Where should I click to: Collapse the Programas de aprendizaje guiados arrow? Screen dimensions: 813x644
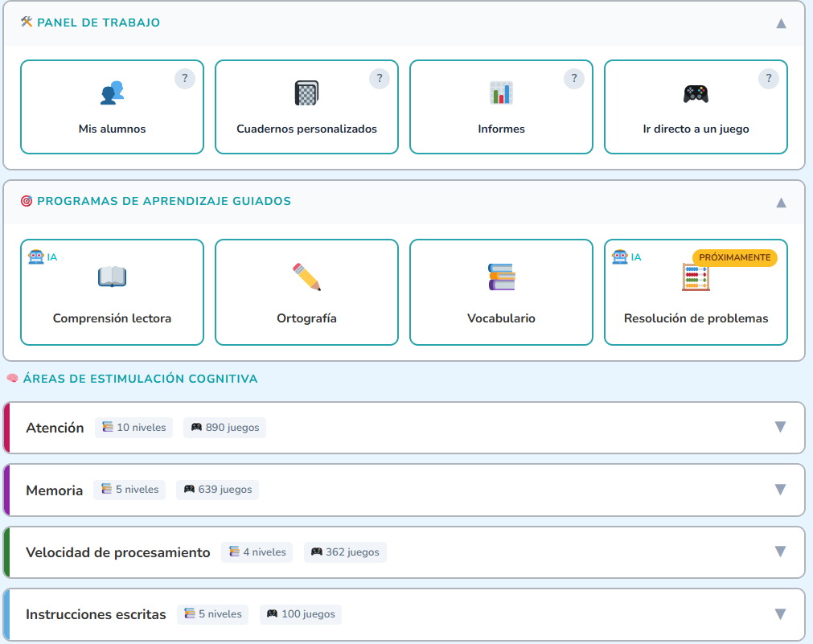781,203
